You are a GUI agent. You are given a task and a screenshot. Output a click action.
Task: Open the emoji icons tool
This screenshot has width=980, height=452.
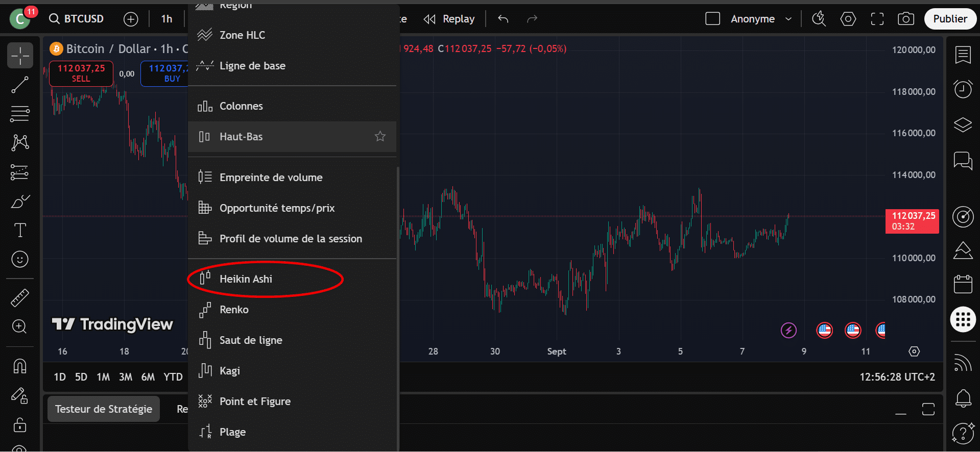[x=20, y=259]
